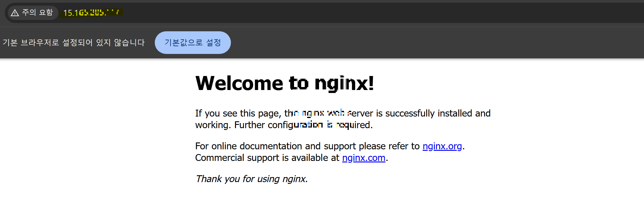The width and height of the screenshot is (644, 211).
Task: Click the '기본값으로 설정' button
Action: tap(193, 43)
